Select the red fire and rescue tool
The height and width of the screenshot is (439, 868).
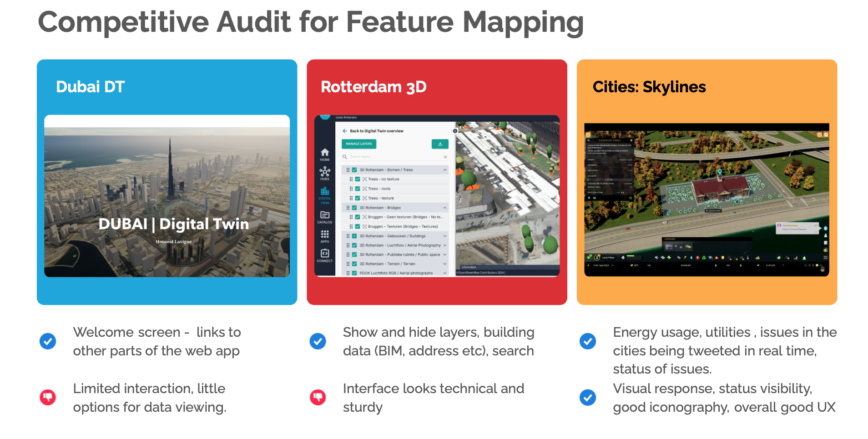point(717,258)
